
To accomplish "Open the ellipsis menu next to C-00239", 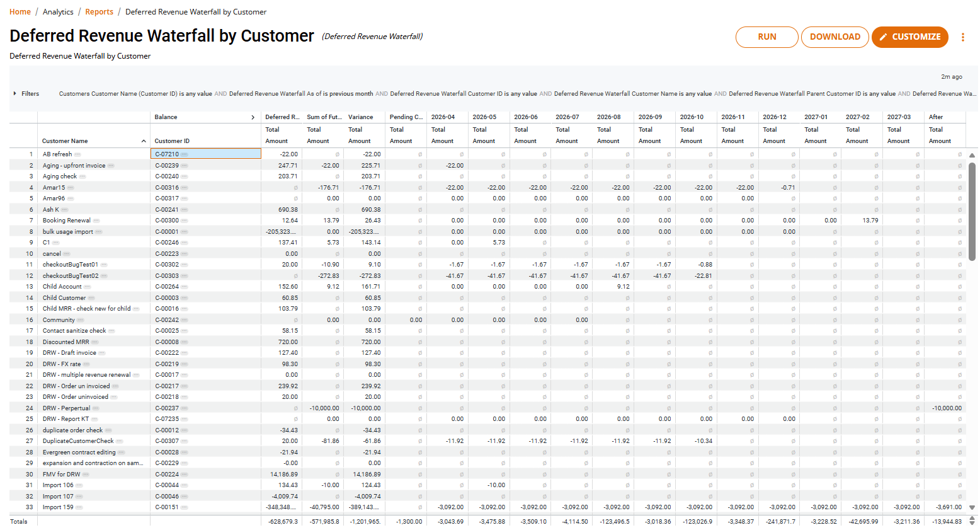I will 184,166.
